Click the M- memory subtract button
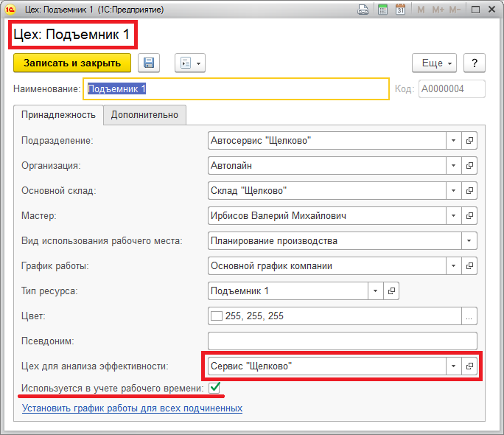Viewport: 504px width, 435px height. coord(455,10)
